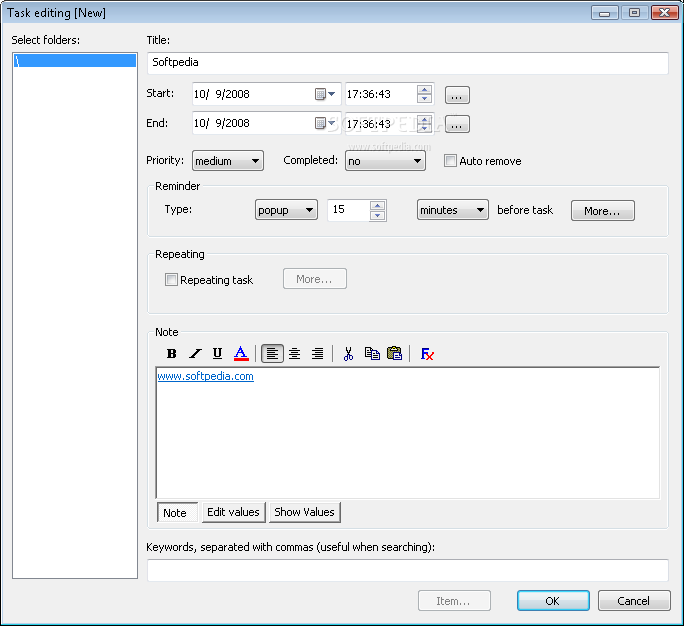
Task: Select the root folder in folders list
Action: click(75, 60)
